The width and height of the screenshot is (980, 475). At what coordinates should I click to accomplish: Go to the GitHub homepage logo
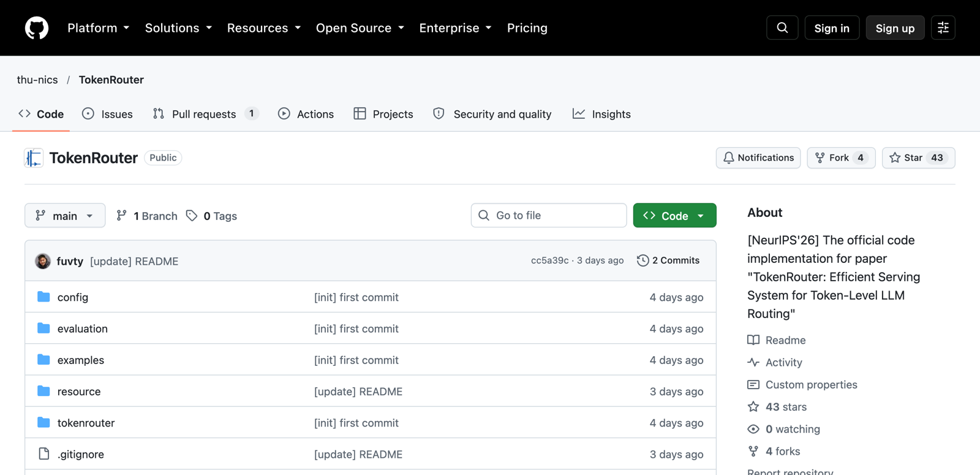coord(37,28)
